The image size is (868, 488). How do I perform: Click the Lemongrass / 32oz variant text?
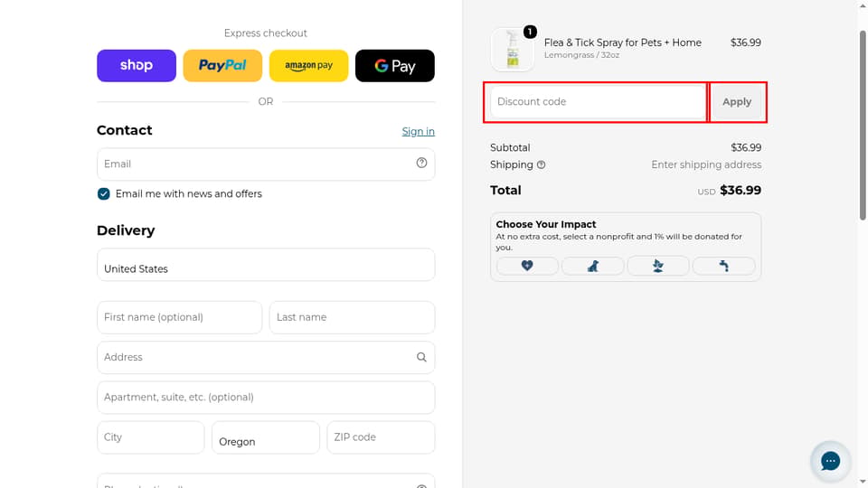pyautogui.click(x=581, y=55)
